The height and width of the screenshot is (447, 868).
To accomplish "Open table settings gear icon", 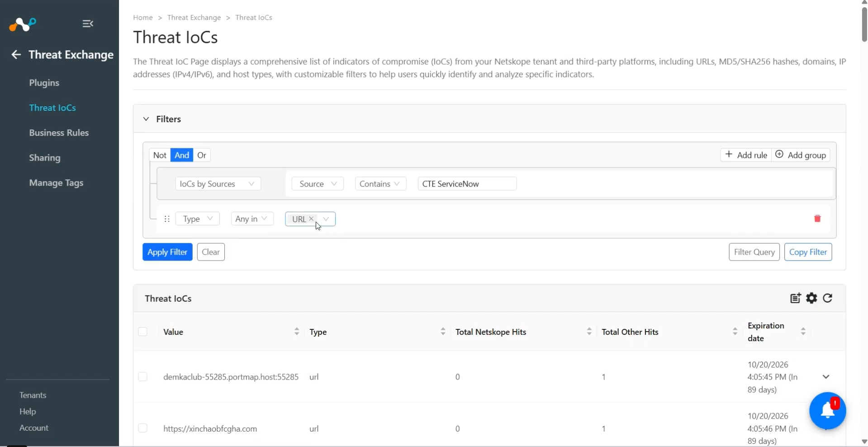I will (x=812, y=298).
